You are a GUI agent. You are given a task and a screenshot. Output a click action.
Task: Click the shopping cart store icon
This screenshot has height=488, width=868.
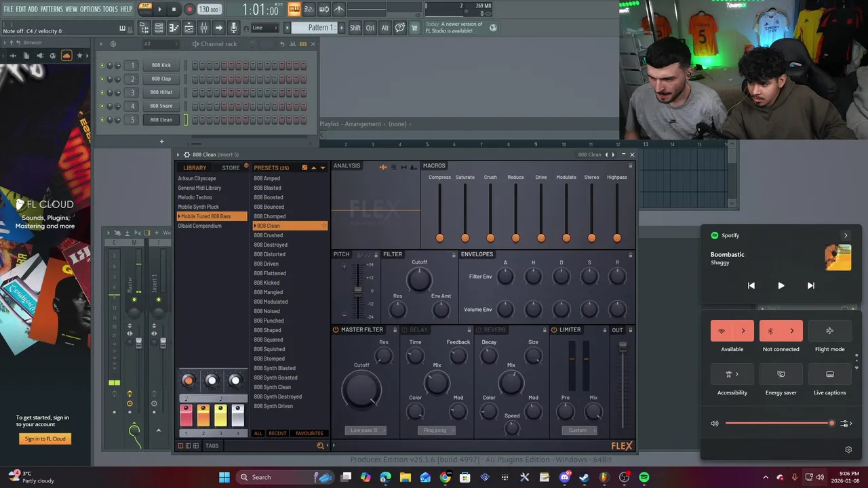coord(414,28)
